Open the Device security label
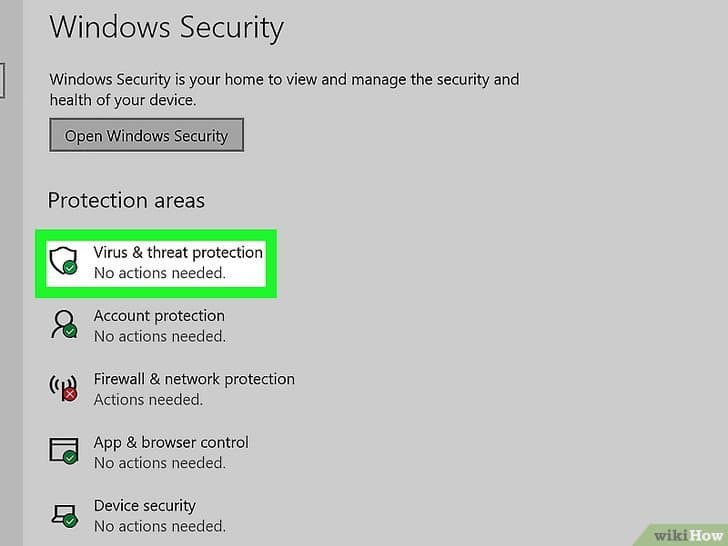 click(145, 506)
